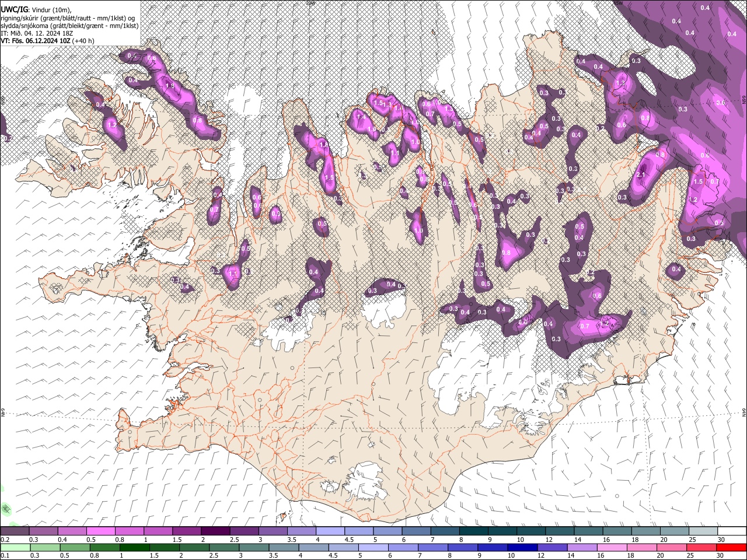Screen dimensions: 747x560
Task: Click the 'IT: Mið. 04. 12. 2024 18Z' line
Action: (x=37, y=33)
